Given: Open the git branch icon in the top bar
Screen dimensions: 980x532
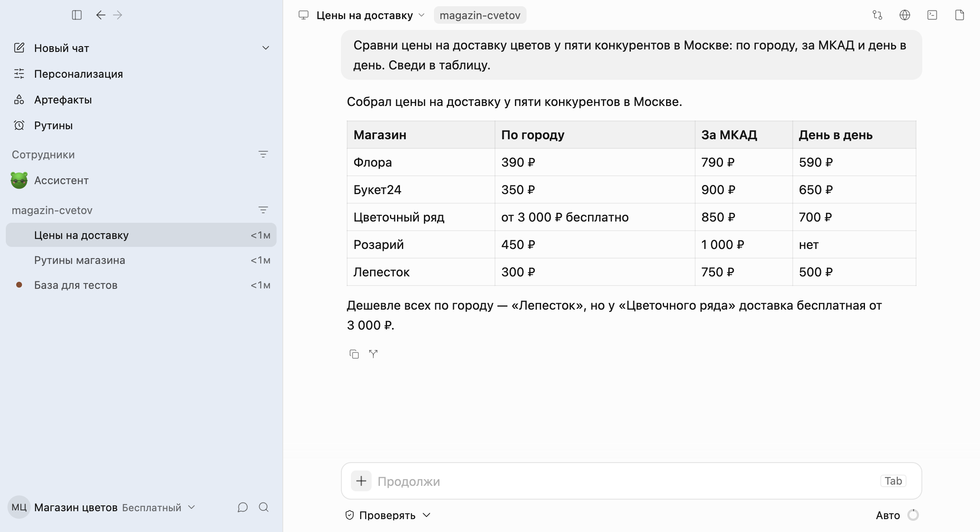Looking at the screenshot, I should pyautogui.click(x=877, y=15).
